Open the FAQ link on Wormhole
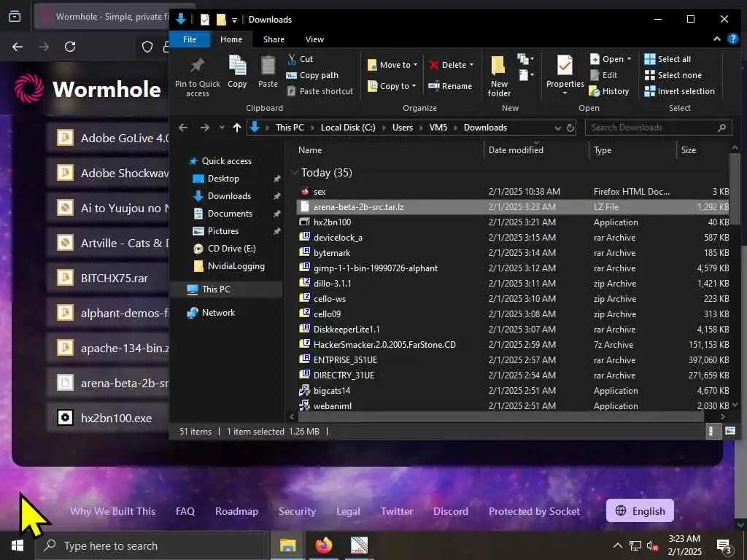This screenshot has width=747, height=560. [185, 511]
